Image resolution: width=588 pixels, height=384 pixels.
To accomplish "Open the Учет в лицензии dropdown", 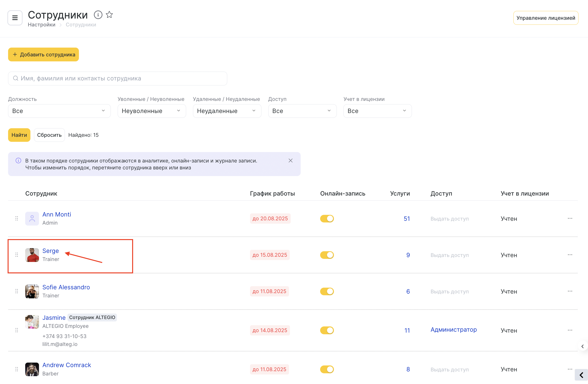I will [377, 111].
